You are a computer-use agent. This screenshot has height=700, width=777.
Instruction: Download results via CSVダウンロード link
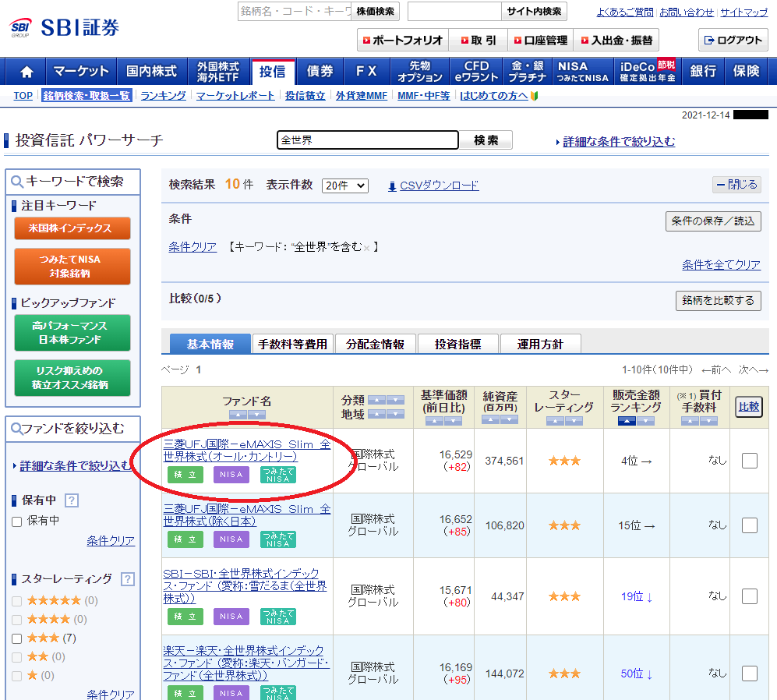439,186
